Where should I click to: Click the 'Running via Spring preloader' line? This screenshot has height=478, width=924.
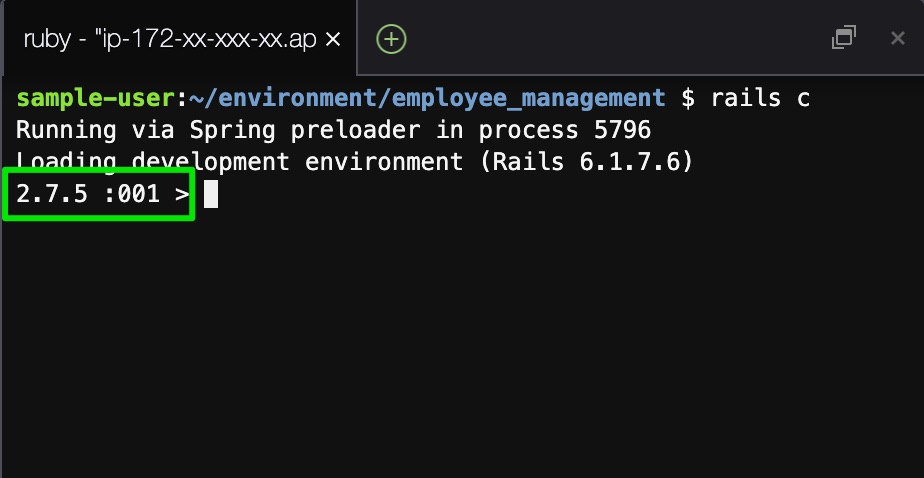click(334, 130)
